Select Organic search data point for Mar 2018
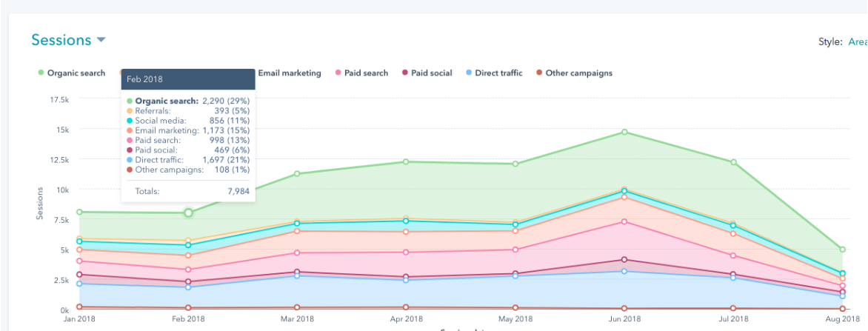This screenshot has height=331, width=868. (x=297, y=174)
